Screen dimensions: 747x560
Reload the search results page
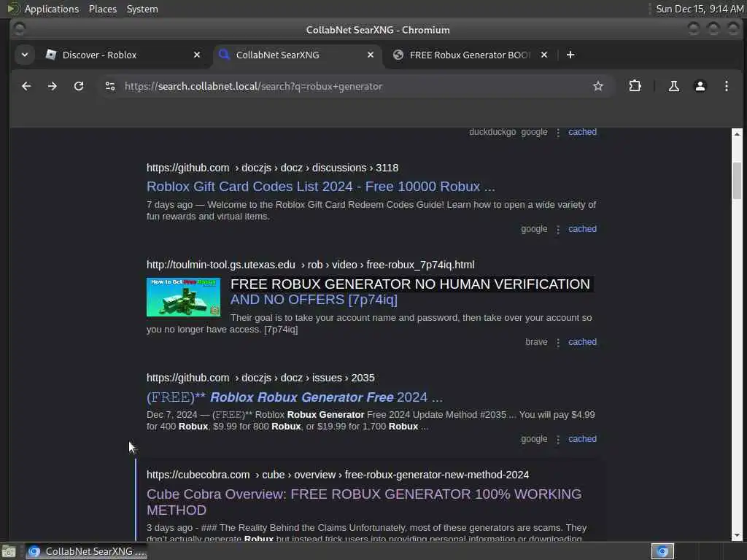[79, 86]
